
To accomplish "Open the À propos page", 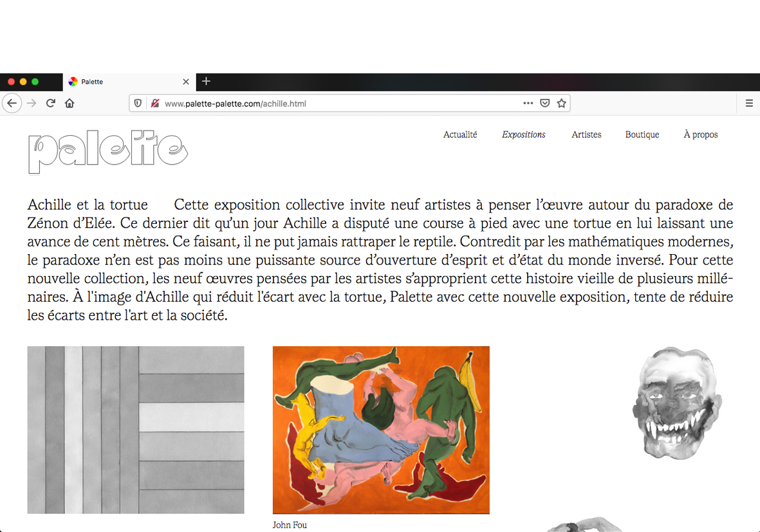I will (700, 134).
